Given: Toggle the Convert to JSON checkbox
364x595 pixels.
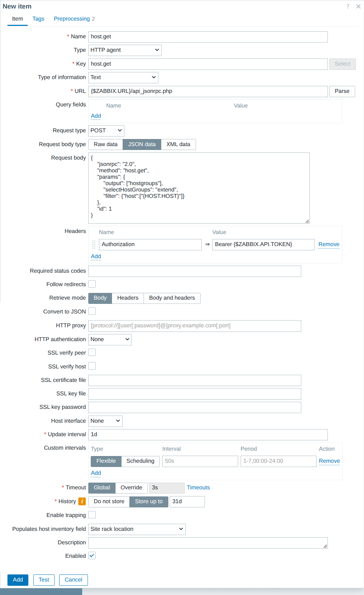Looking at the screenshot, I should [x=92, y=311].
